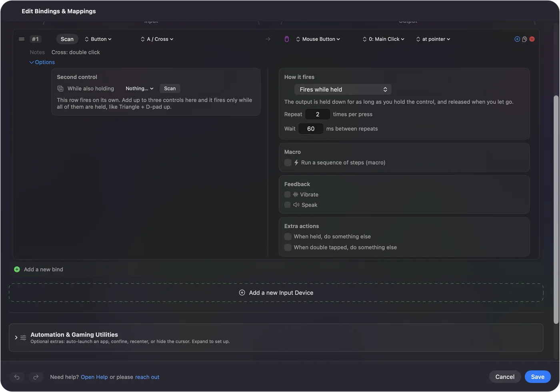
Task: Enable Run a sequence of steps checkbox
Action: [x=288, y=163]
